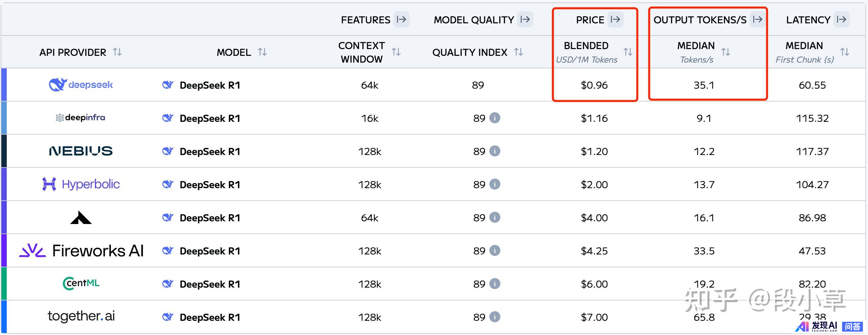Click quality info icon in NEBIUS row
868x335 pixels.
(x=495, y=151)
